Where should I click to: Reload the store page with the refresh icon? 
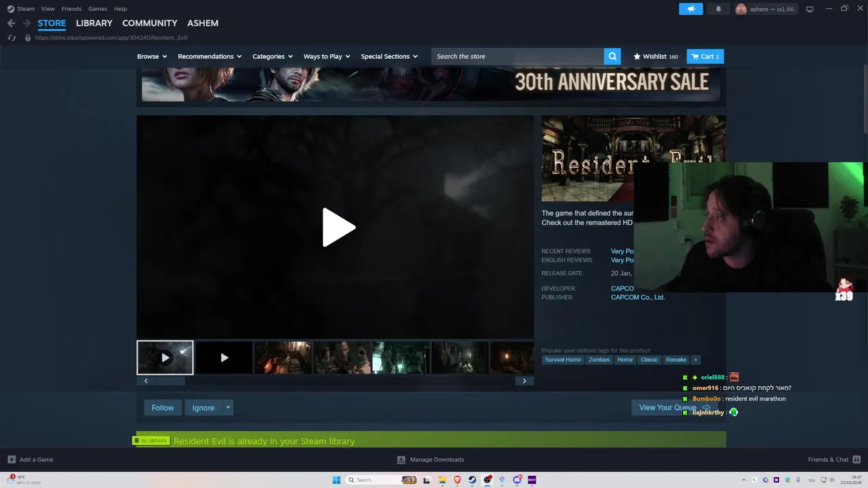12,38
